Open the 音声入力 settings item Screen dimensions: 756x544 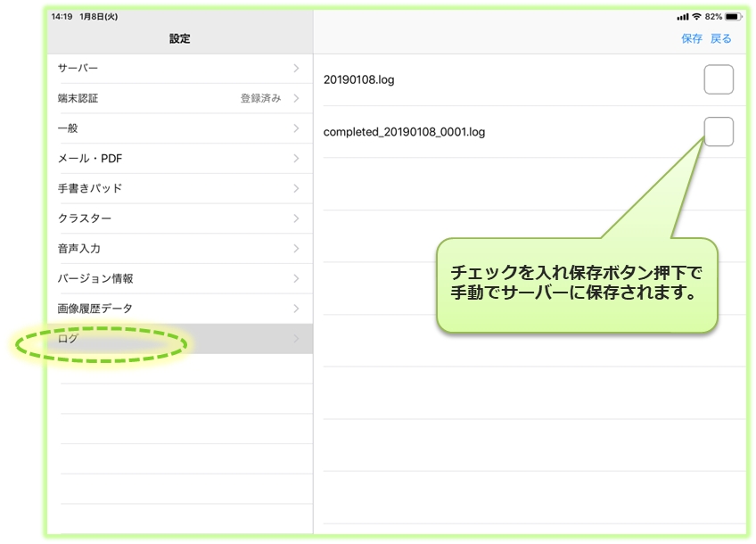pos(178,248)
